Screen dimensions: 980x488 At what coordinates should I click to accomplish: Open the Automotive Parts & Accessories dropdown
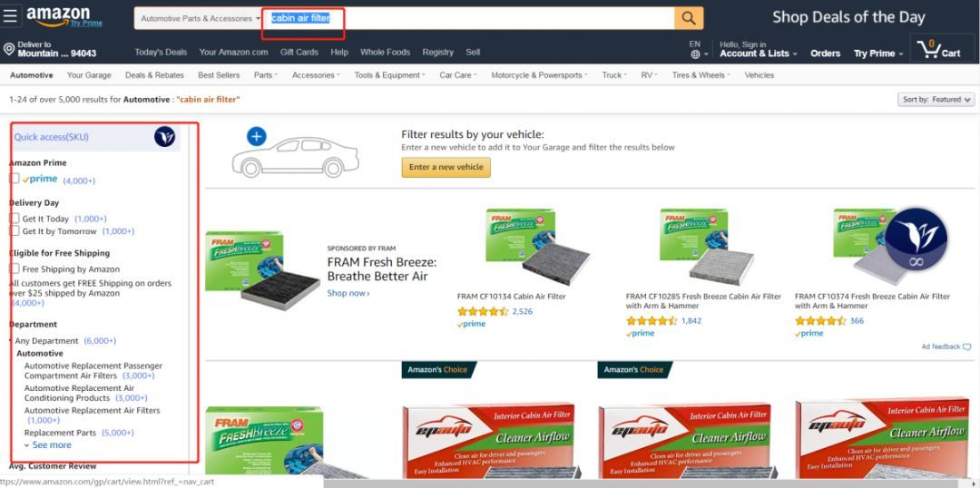click(x=200, y=18)
